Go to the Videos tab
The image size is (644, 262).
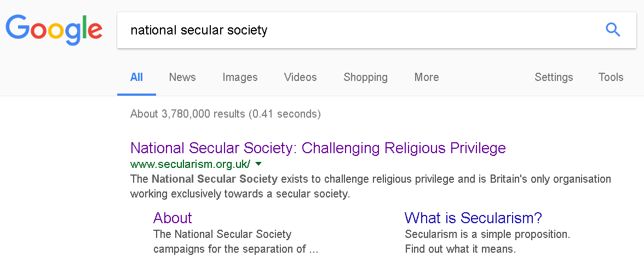300,77
